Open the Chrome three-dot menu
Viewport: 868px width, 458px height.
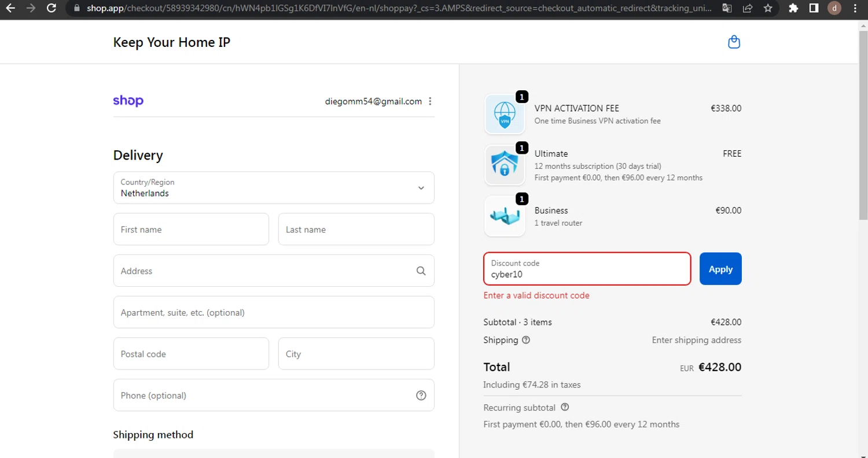point(855,8)
